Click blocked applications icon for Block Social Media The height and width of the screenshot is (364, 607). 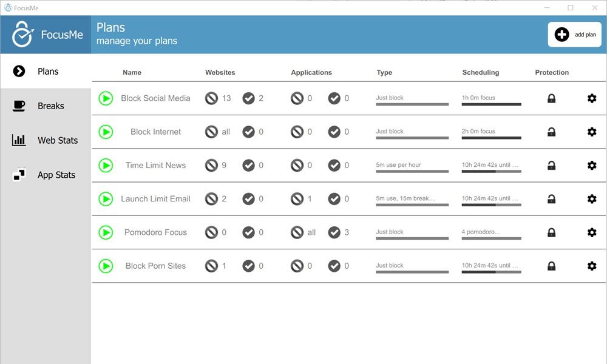[x=297, y=98]
